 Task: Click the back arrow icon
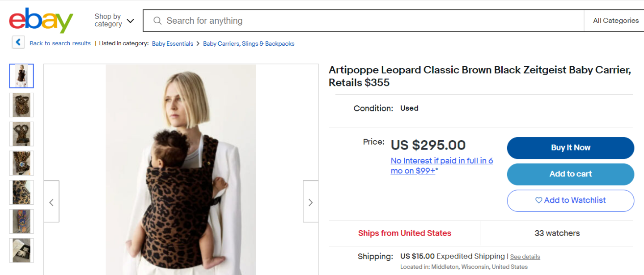[18, 43]
